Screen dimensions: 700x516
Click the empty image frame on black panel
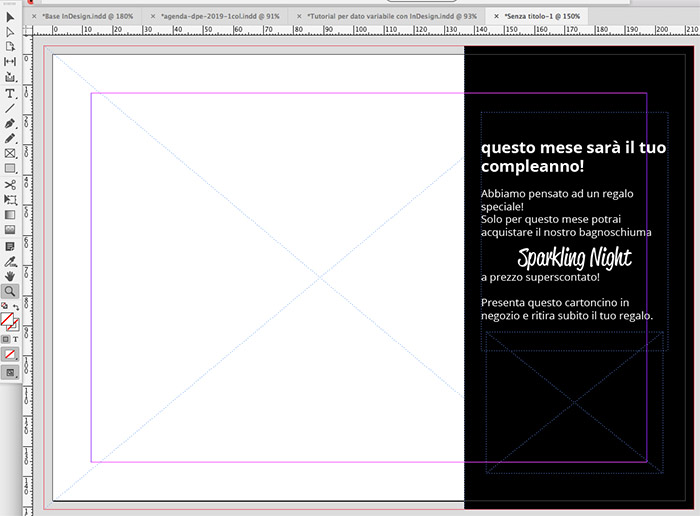[575, 402]
